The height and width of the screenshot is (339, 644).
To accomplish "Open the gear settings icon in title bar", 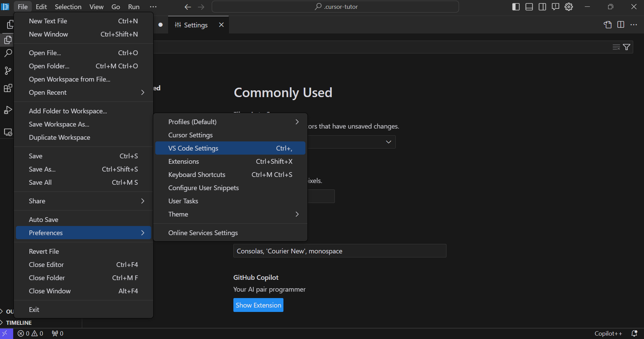I will click(x=569, y=7).
